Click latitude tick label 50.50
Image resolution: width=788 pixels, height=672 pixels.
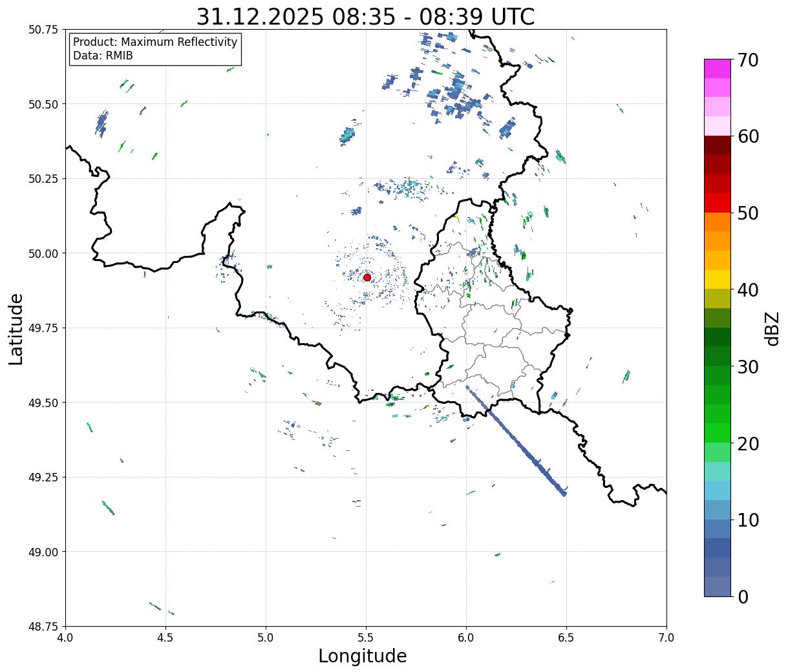click(x=43, y=104)
